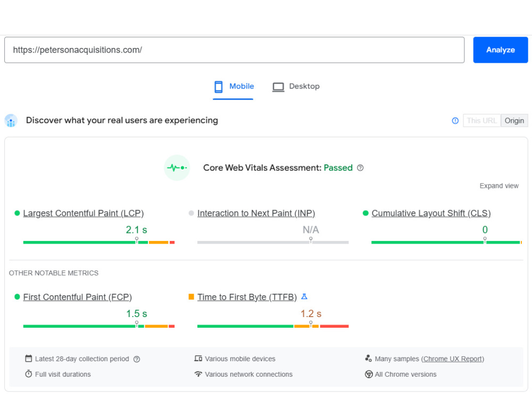Screen dimensions: 532x399
Task: Open the Chrome UX Report link
Action: pyautogui.click(x=453, y=359)
